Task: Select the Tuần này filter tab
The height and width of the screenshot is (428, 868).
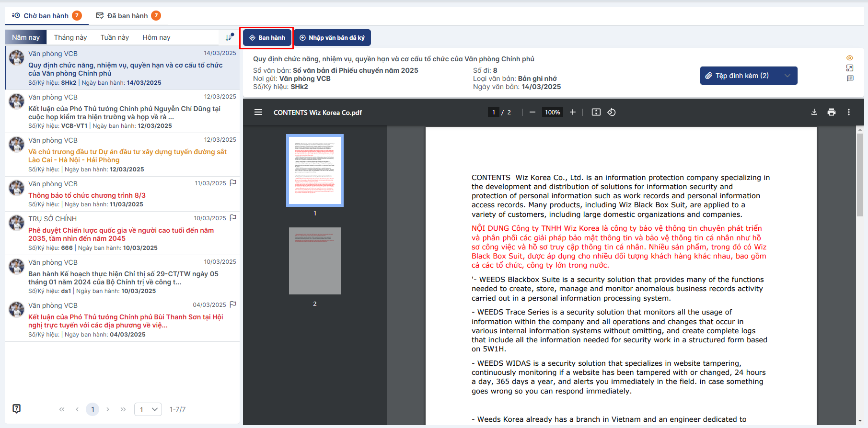Action: click(115, 37)
